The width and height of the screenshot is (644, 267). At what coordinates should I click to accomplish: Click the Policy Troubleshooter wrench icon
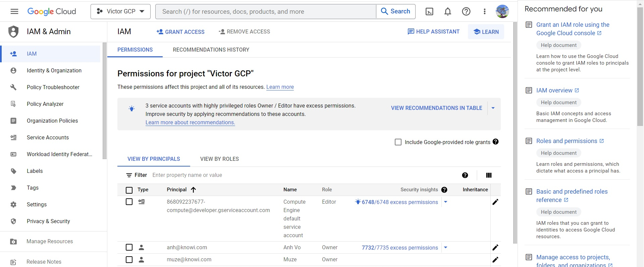pyautogui.click(x=13, y=87)
